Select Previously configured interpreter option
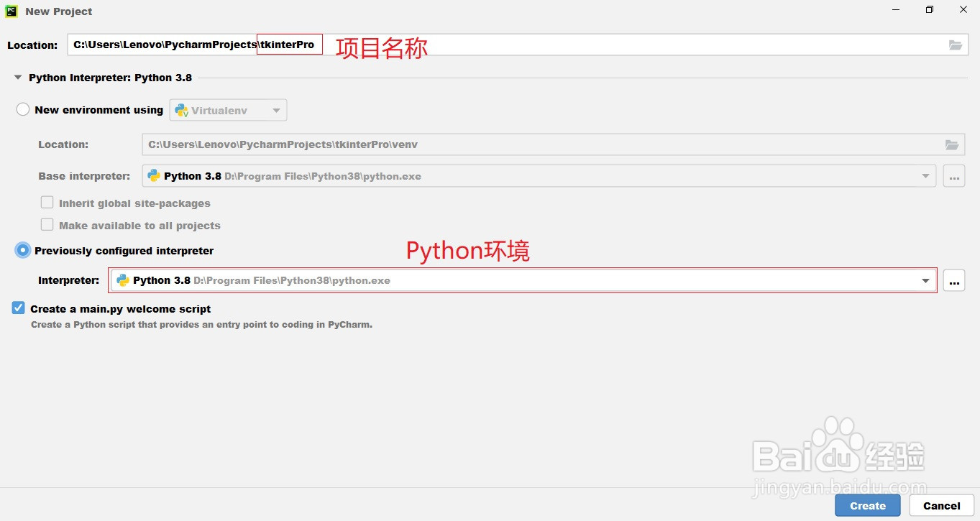The height and width of the screenshot is (521, 980). pyautogui.click(x=22, y=250)
